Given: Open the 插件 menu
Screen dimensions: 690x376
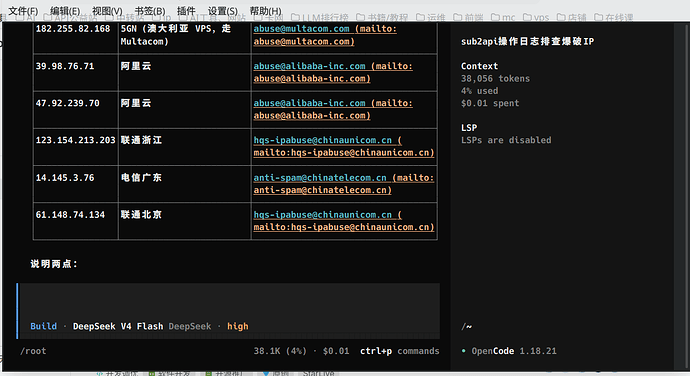Looking at the screenshot, I should point(186,11).
